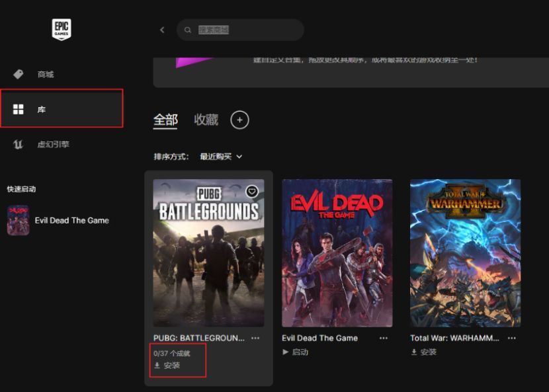Open Total War: WARHAMMER options dots

[x=512, y=338]
